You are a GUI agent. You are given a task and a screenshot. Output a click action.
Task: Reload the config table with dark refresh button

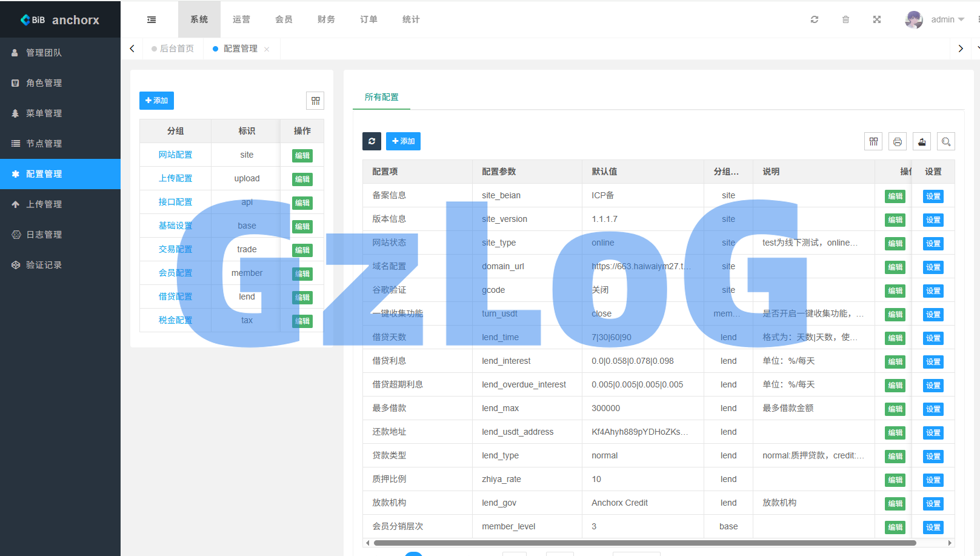point(372,141)
